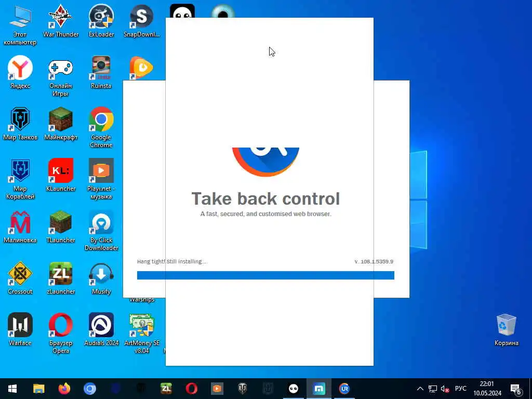
Task: Click the UR browser logo in the installer
Action: coord(265,162)
